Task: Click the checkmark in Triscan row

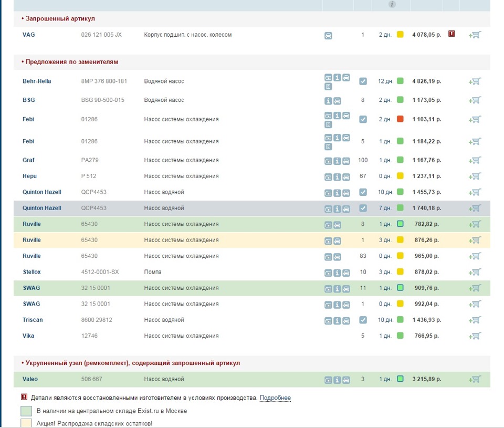Action: coord(363,320)
